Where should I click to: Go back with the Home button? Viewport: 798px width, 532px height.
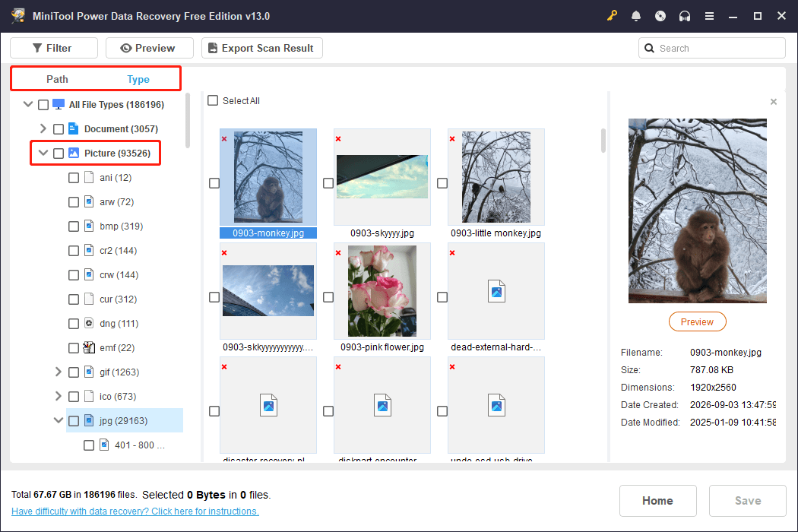coord(658,501)
